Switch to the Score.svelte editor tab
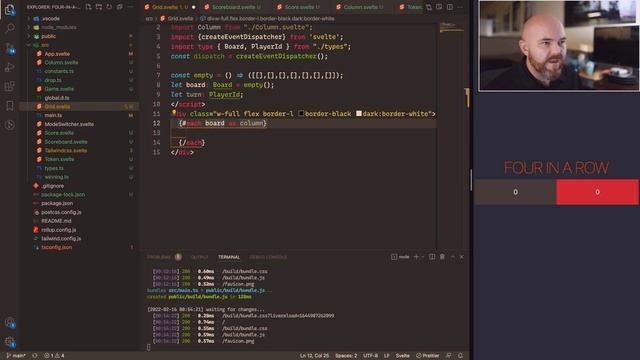The image size is (640, 360). tap(299, 7)
